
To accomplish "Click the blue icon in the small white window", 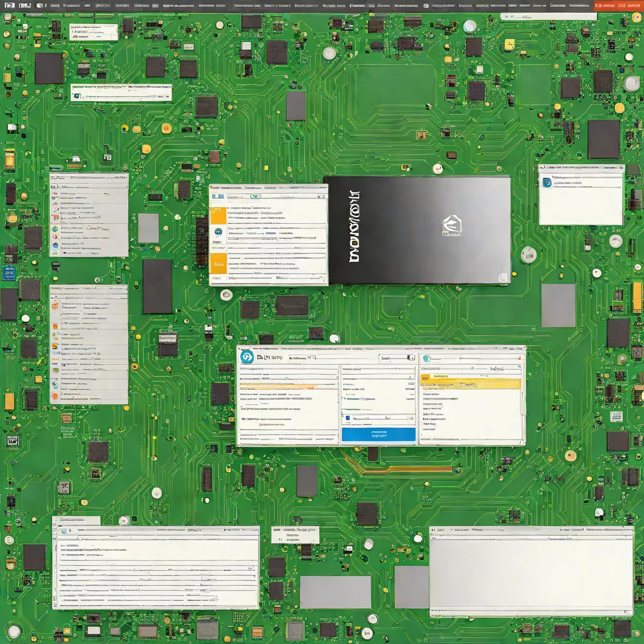I will [547, 182].
